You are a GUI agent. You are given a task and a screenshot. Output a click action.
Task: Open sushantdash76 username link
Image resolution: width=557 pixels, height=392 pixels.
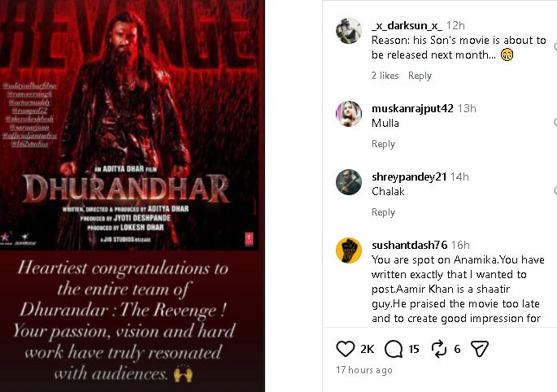point(409,245)
